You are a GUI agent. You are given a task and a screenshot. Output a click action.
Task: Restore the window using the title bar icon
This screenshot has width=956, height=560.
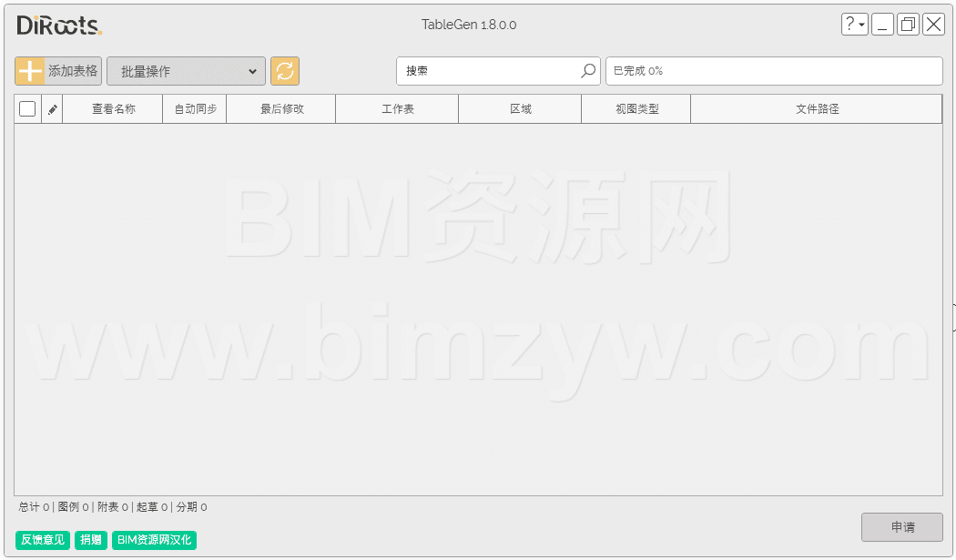point(908,25)
